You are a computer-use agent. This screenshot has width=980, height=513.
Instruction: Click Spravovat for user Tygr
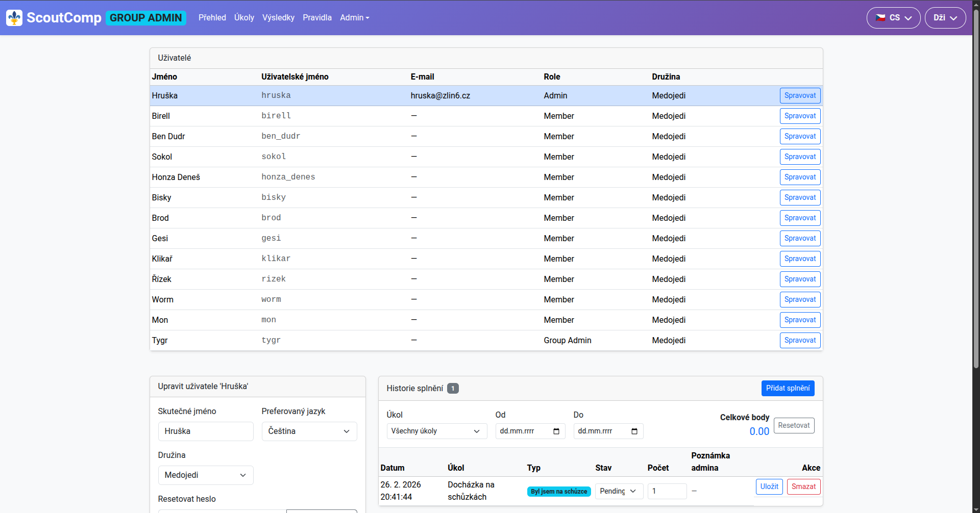point(800,341)
